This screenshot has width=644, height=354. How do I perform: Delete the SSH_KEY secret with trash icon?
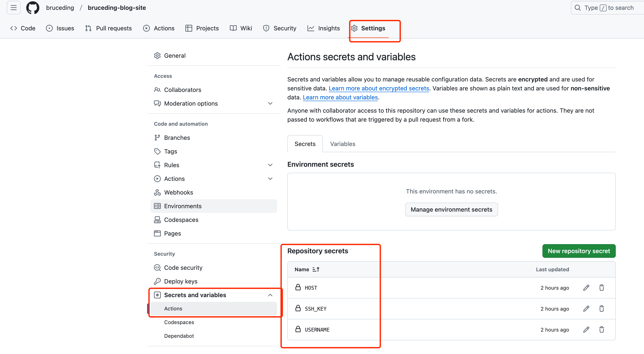pos(601,308)
